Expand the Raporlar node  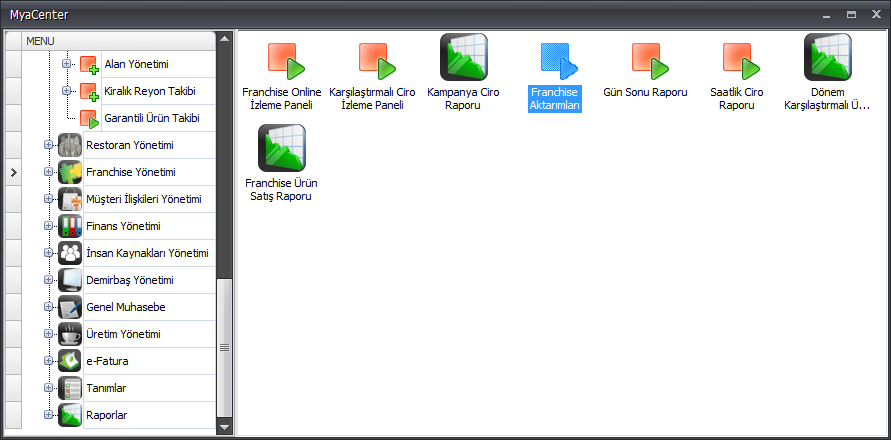(x=48, y=415)
